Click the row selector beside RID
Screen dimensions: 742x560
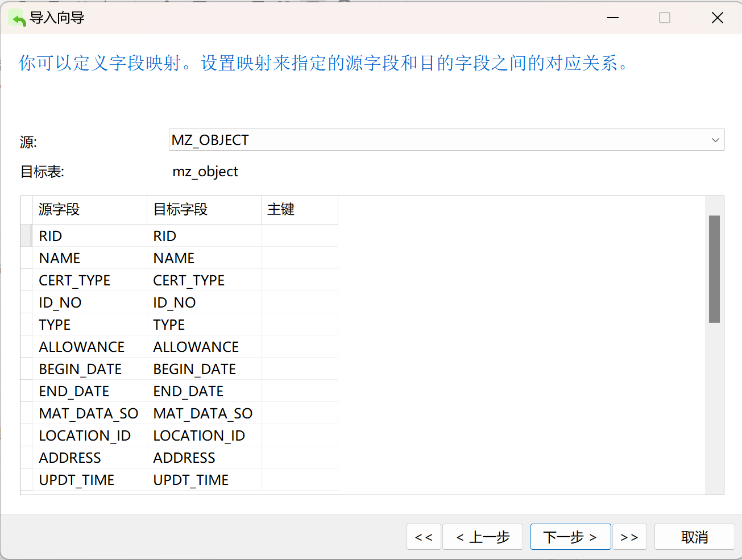tap(27, 236)
